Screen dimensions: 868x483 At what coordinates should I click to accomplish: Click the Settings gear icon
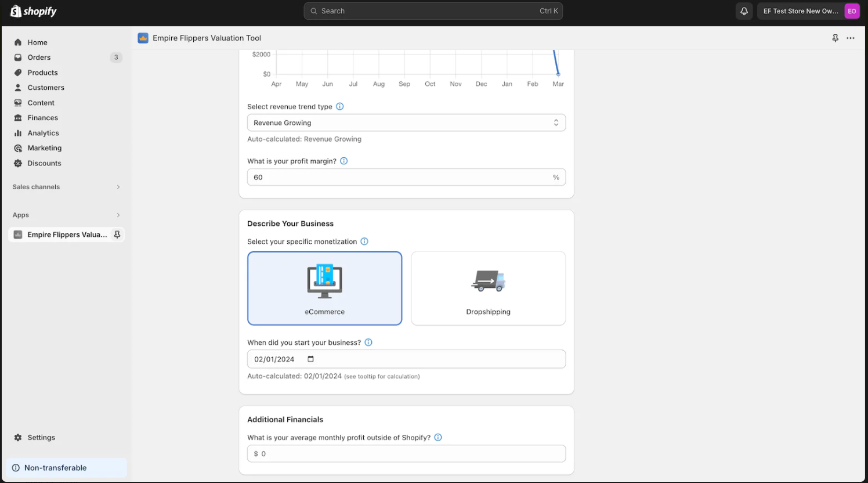click(18, 438)
